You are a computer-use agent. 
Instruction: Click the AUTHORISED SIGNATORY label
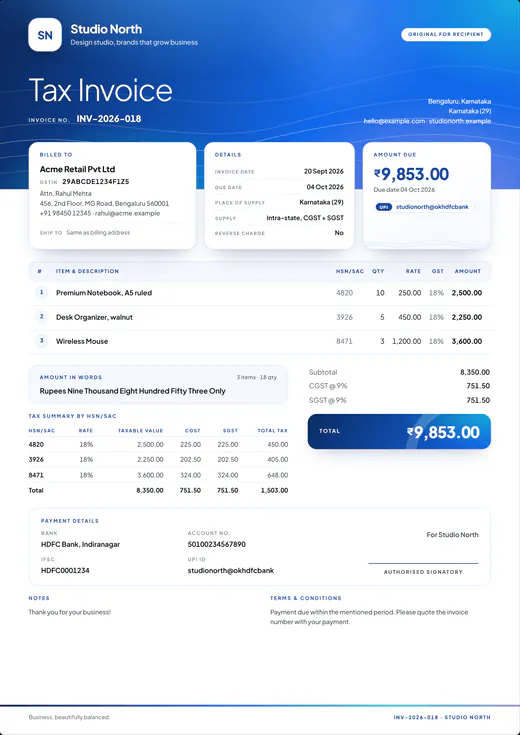coord(423,572)
